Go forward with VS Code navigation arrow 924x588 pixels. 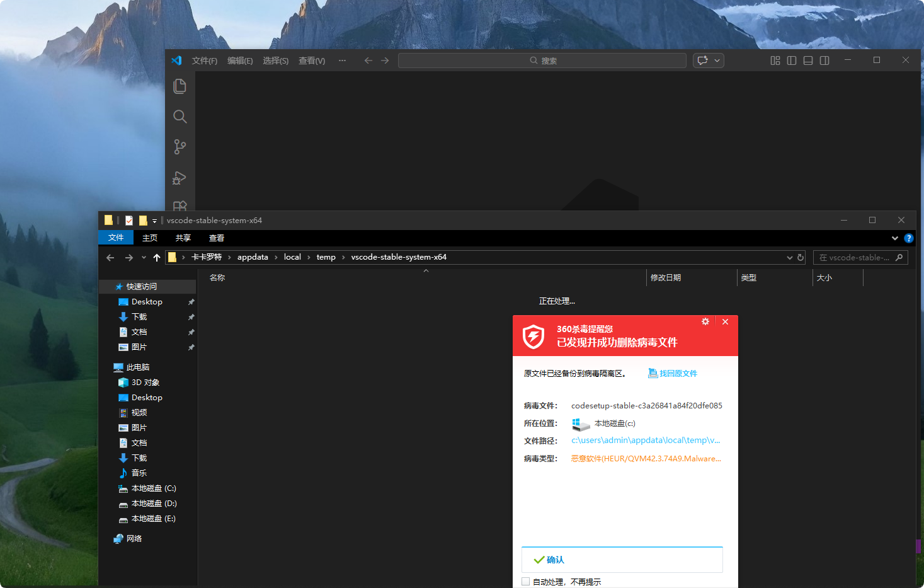coord(385,61)
